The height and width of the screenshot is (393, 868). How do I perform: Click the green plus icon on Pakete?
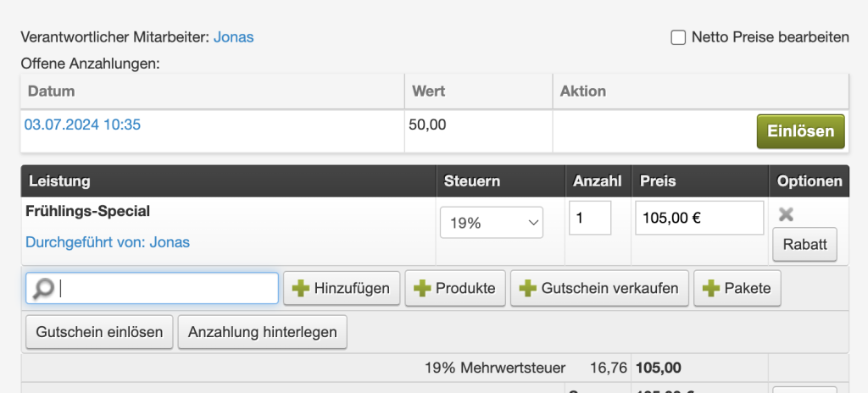tap(711, 288)
